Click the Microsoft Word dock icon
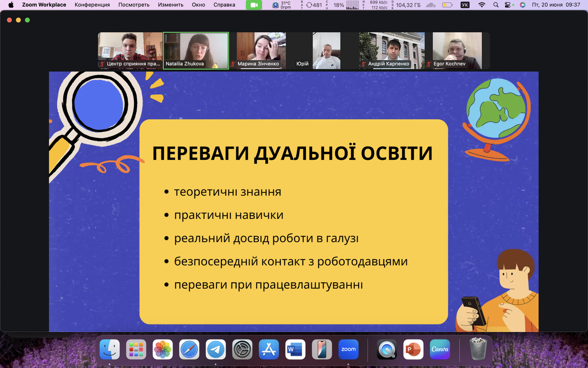This screenshot has height=368, width=588. (295, 349)
